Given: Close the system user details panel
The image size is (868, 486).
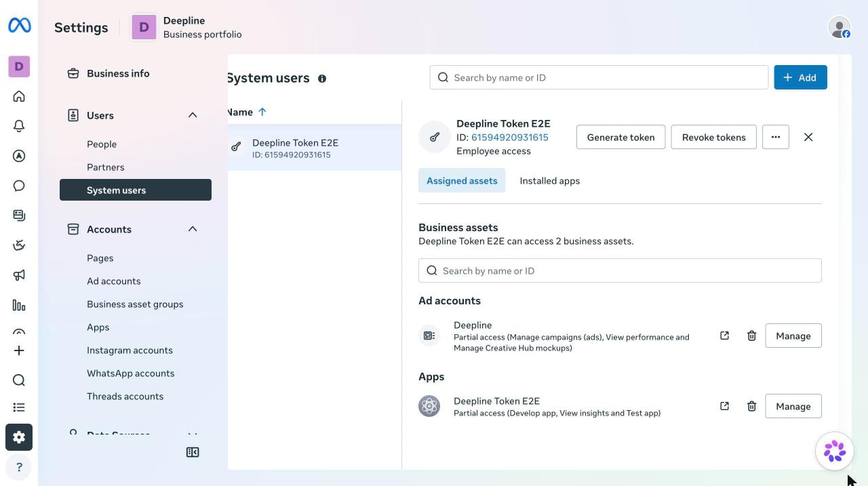Looking at the screenshot, I should (x=808, y=137).
